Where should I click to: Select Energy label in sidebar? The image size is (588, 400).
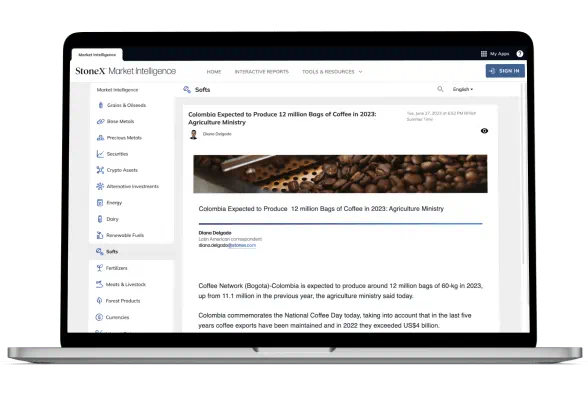(x=114, y=203)
